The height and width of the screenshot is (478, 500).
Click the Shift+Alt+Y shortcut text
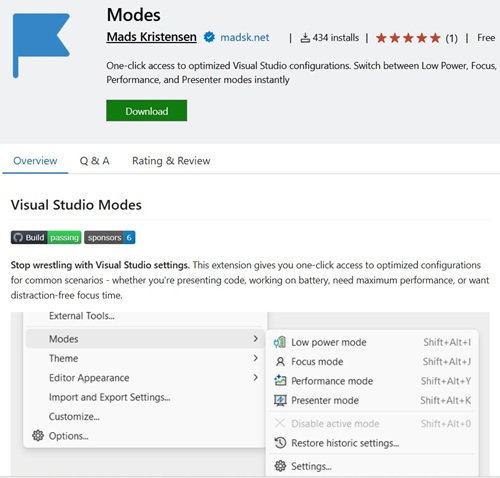point(446,381)
